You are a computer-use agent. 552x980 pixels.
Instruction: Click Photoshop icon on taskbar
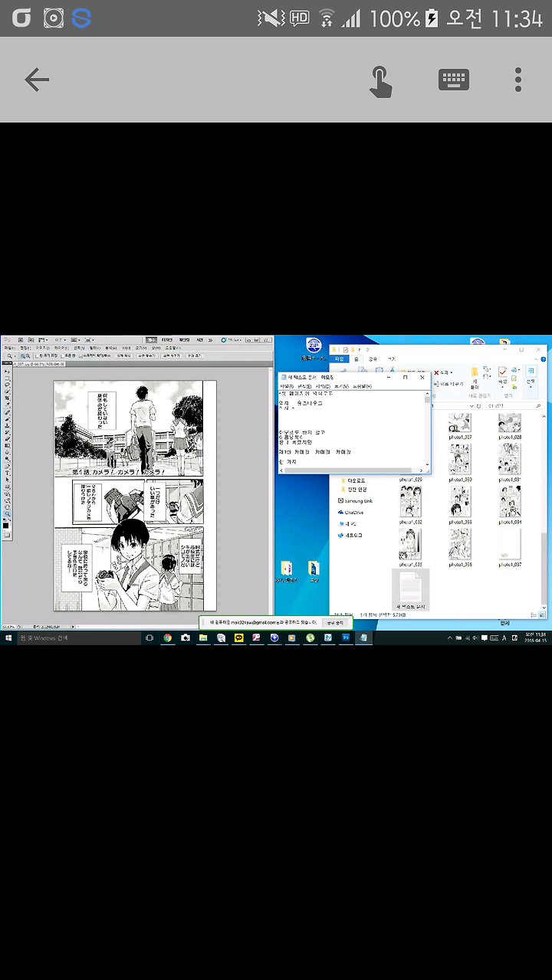(x=347, y=637)
